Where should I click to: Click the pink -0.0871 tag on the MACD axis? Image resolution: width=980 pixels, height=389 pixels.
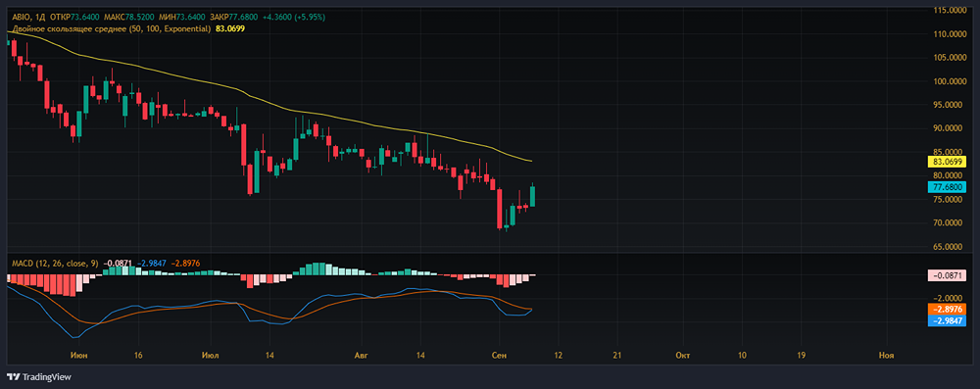(947, 275)
